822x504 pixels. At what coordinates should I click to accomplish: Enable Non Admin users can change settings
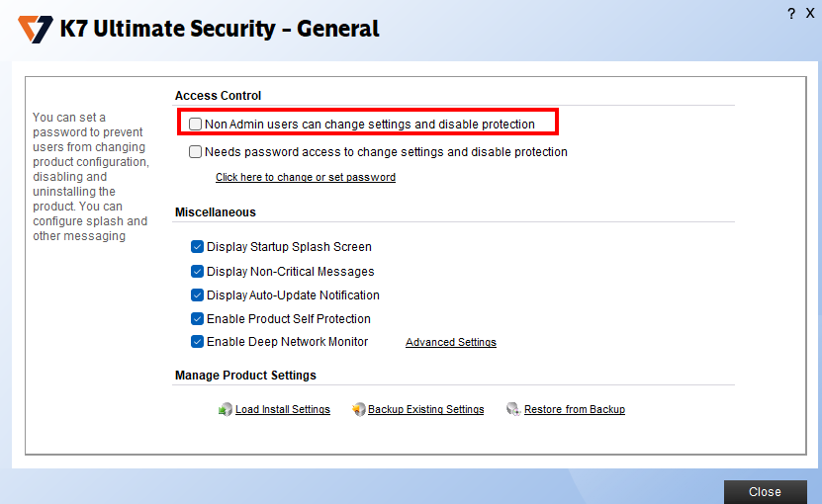[196, 125]
